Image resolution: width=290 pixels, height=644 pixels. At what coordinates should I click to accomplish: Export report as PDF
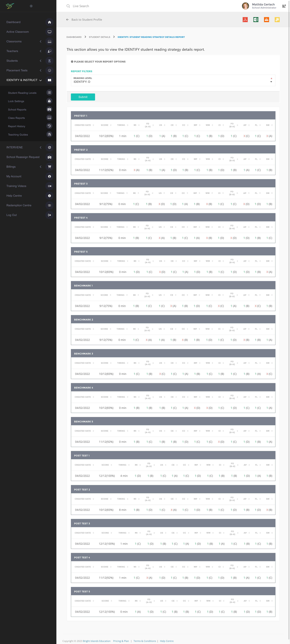point(245,20)
